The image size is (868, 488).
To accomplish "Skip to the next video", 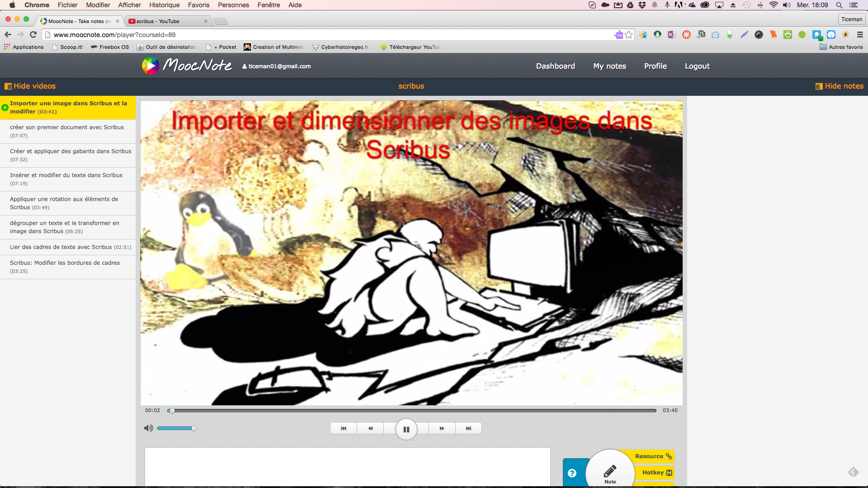I will coord(468,428).
